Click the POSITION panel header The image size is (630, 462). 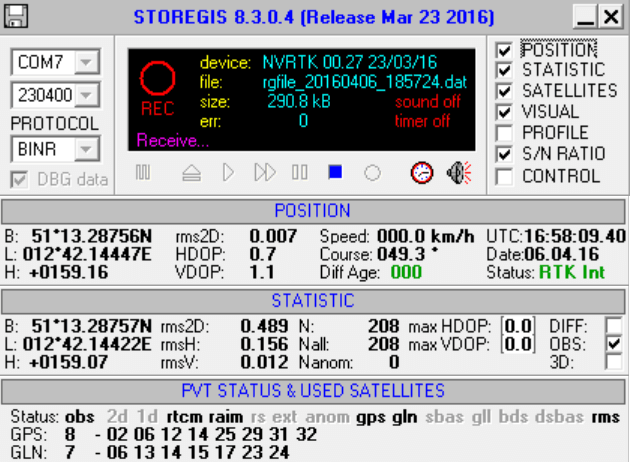tap(313, 211)
